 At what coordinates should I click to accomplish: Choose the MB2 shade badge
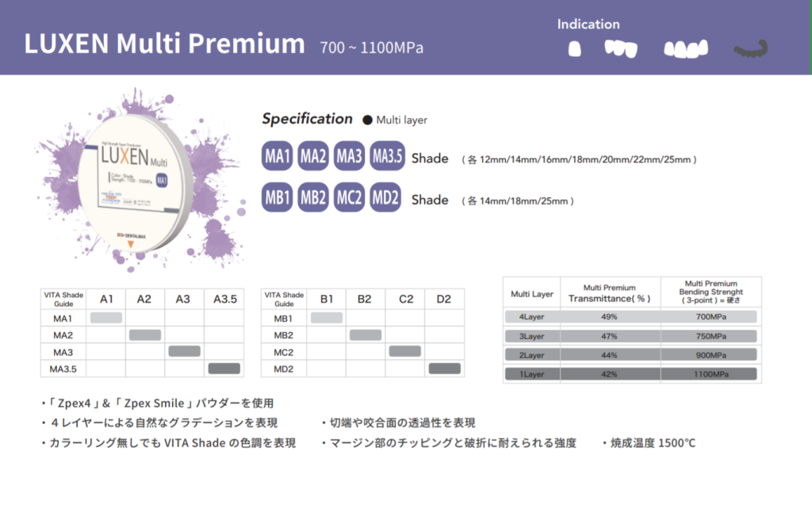[313, 198]
